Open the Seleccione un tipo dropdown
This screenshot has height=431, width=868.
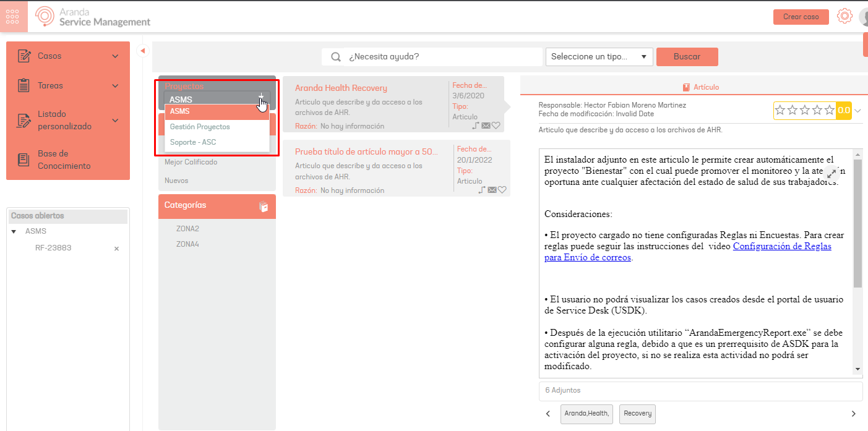pyautogui.click(x=599, y=56)
